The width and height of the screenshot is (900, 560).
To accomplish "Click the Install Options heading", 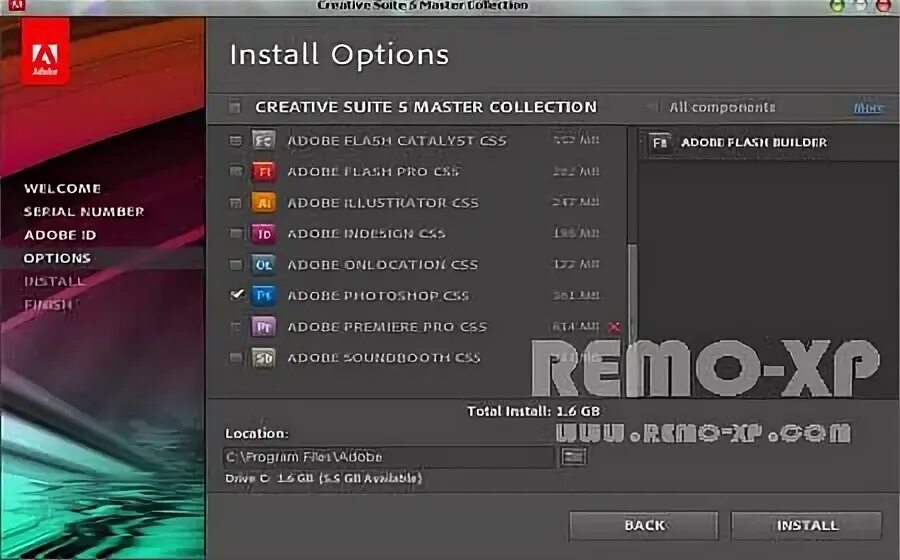I will pyautogui.click(x=339, y=55).
